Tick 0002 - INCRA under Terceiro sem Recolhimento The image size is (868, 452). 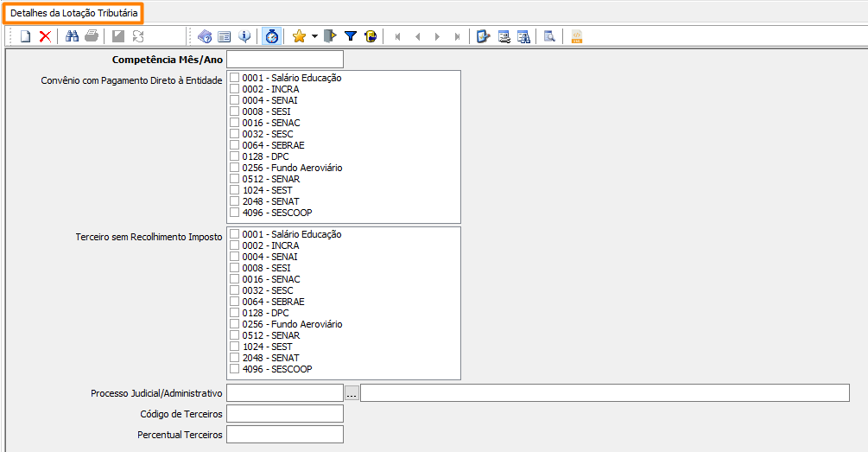(x=235, y=245)
